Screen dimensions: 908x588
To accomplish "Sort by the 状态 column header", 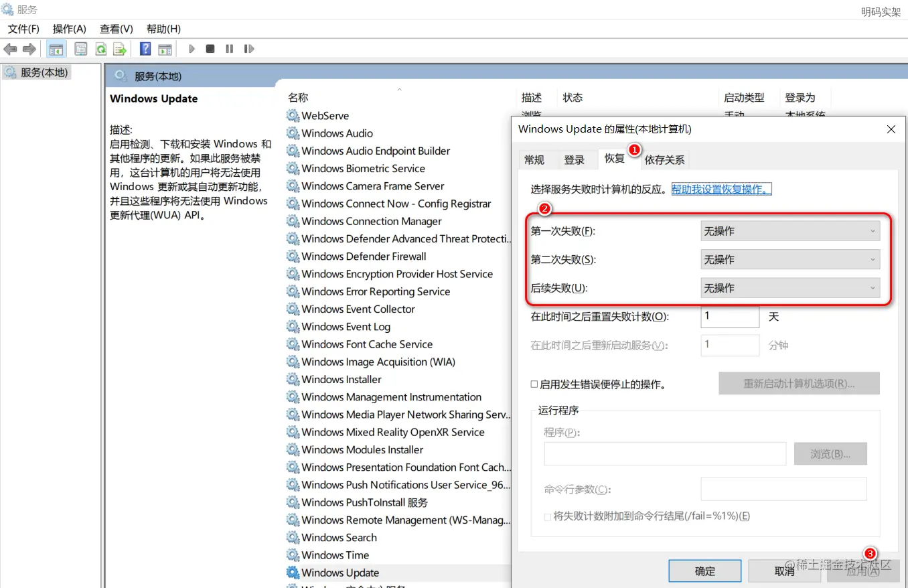I will pos(573,98).
